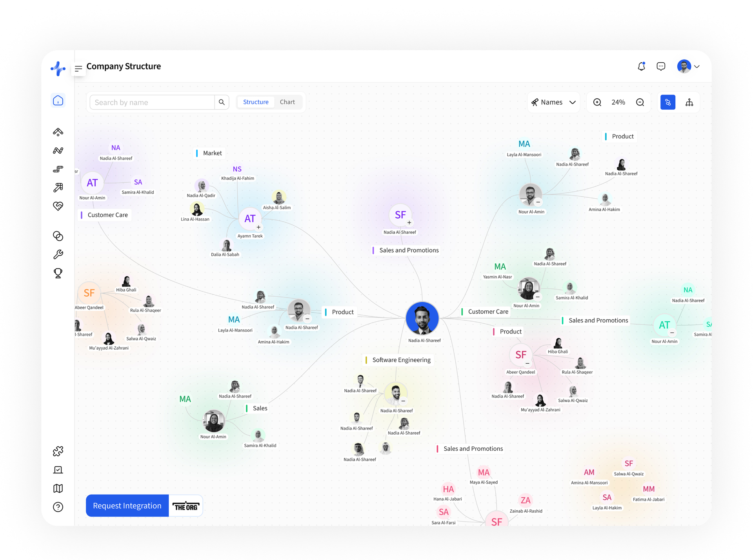Open the map sidebar icon
Screen dimensions: 753x560
click(58, 488)
